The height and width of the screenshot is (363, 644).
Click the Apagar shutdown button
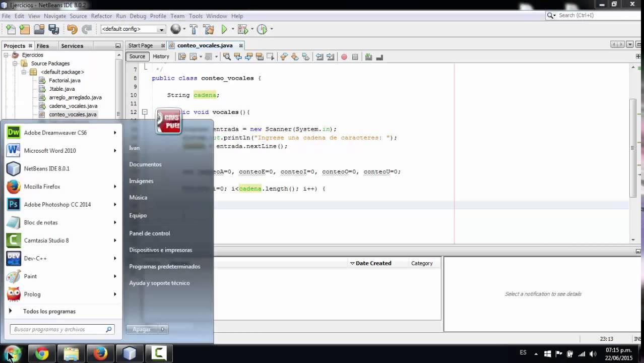(142, 329)
